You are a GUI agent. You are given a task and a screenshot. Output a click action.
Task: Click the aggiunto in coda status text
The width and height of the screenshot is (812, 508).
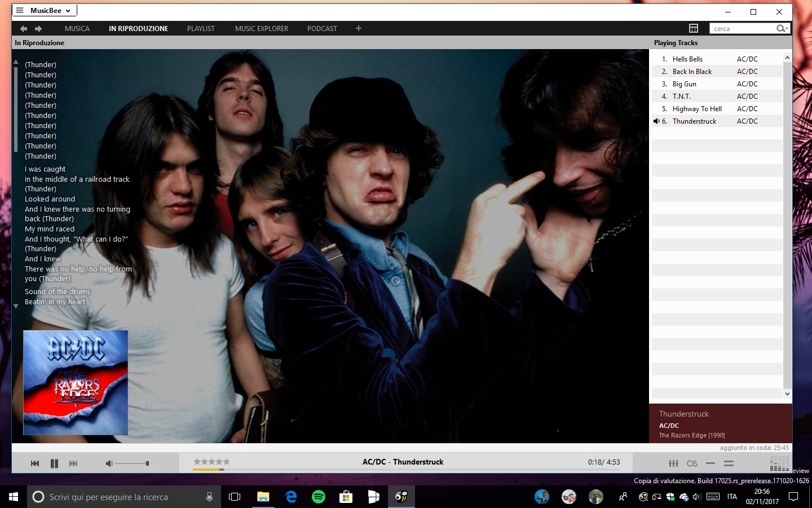pyautogui.click(x=754, y=448)
